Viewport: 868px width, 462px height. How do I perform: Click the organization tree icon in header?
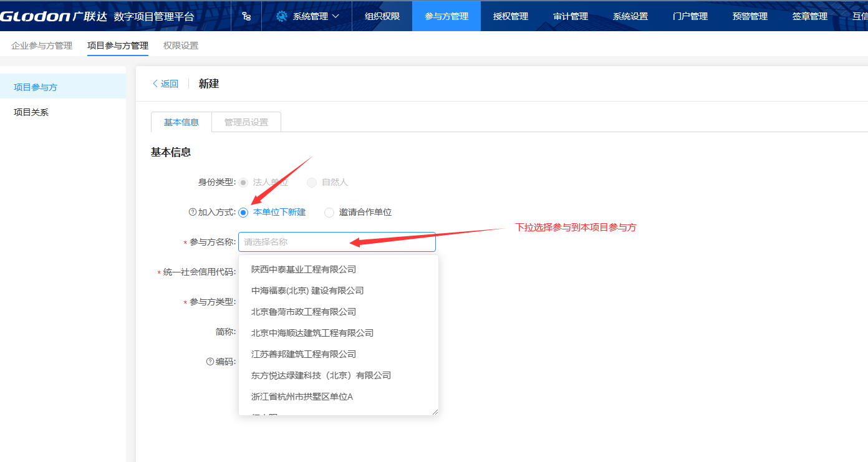point(247,16)
